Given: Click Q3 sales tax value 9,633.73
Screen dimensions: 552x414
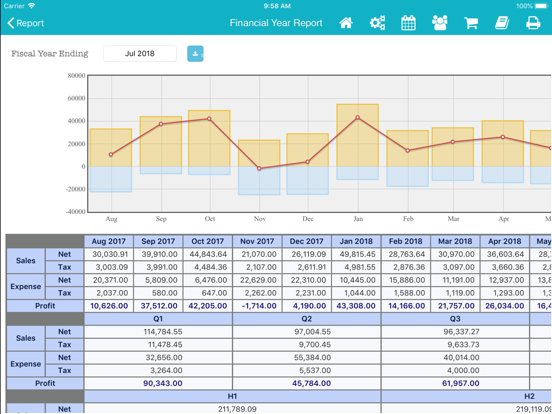Looking at the screenshot, I should point(463,345).
